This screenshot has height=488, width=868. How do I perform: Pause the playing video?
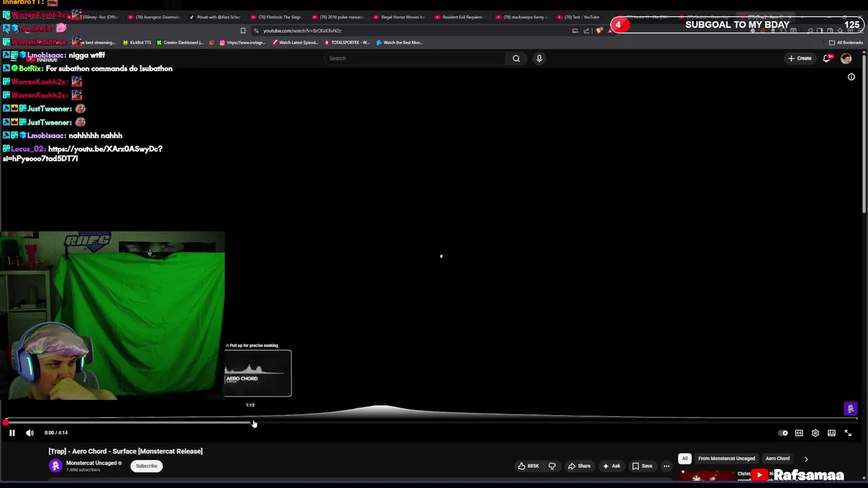click(12, 432)
